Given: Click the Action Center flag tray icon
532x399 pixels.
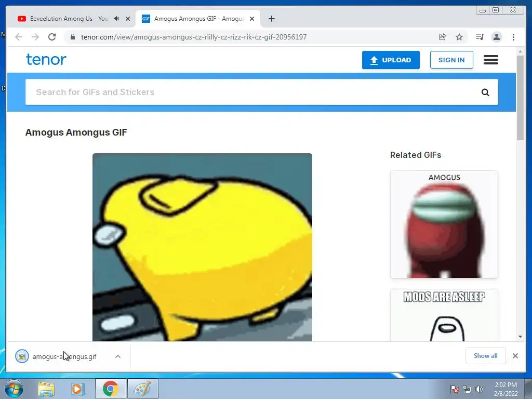Looking at the screenshot, I should (454, 390).
